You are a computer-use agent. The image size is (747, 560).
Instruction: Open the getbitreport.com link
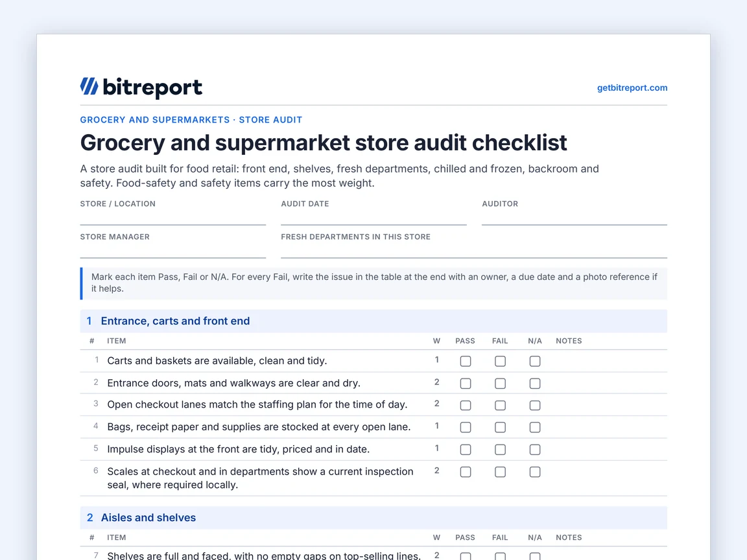point(632,87)
